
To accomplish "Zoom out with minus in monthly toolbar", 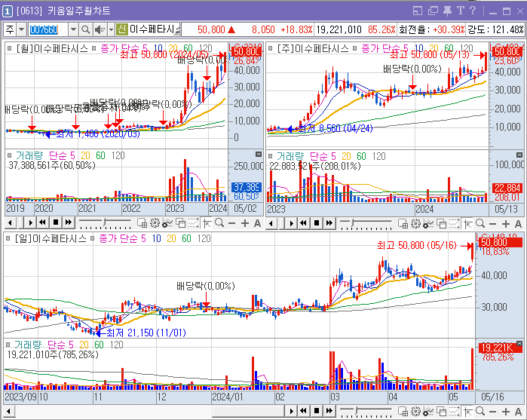I will point(231,223).
